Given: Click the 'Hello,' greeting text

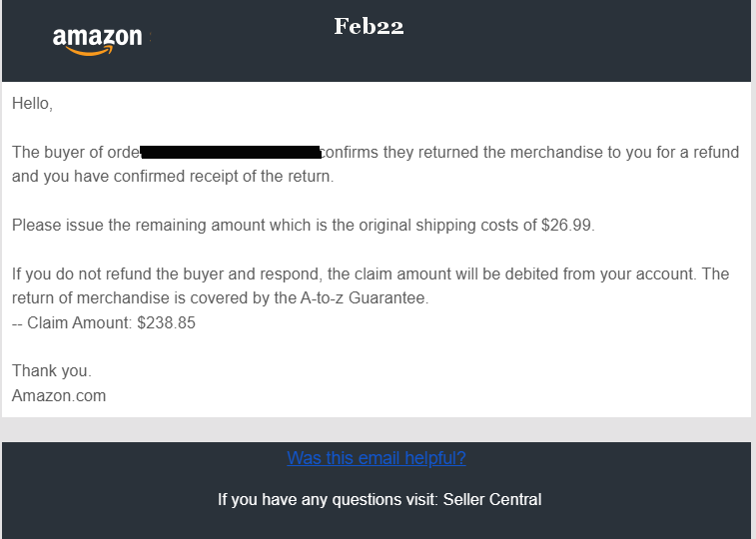Looking at the screenshot, I should pos(32,104).
